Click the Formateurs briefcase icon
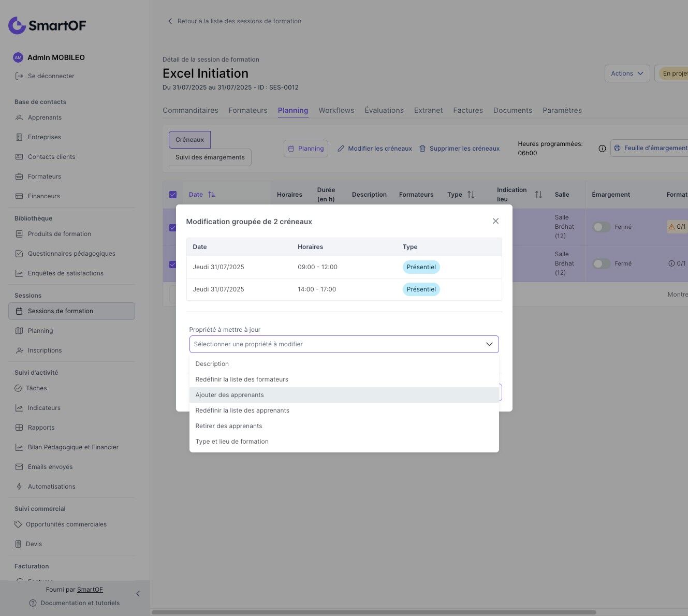The image size is (688, 616). 19,177
